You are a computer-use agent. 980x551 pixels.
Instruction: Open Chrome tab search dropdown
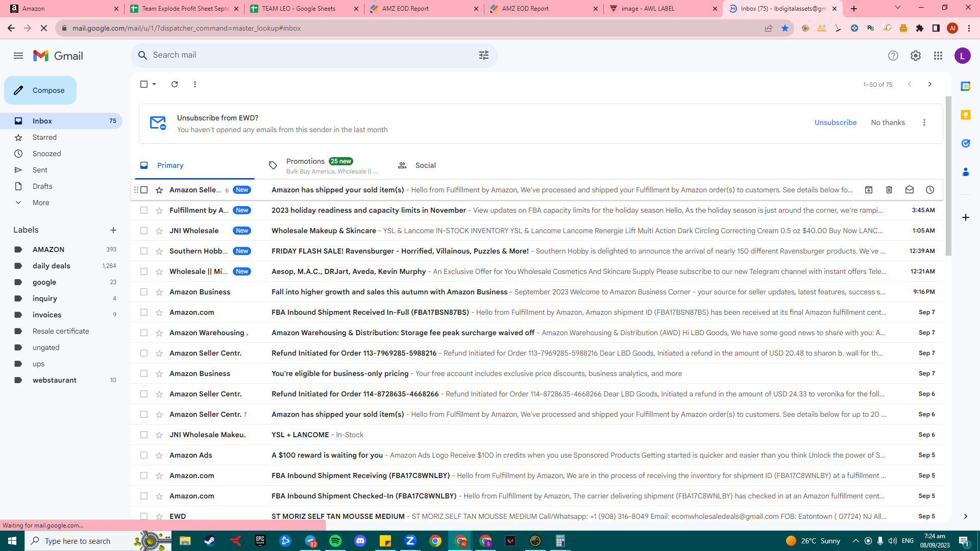point(898,8)
